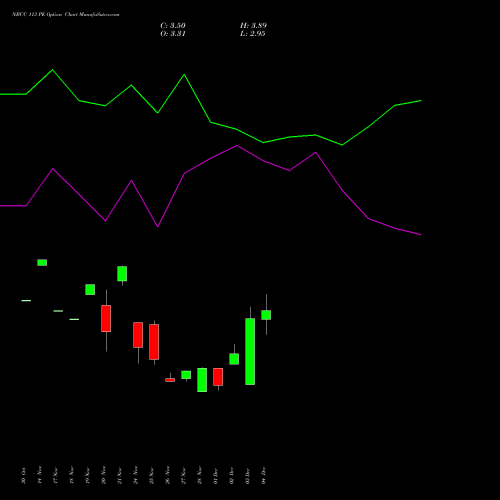Select the 25 Nov date label

[x=152, y=475]
